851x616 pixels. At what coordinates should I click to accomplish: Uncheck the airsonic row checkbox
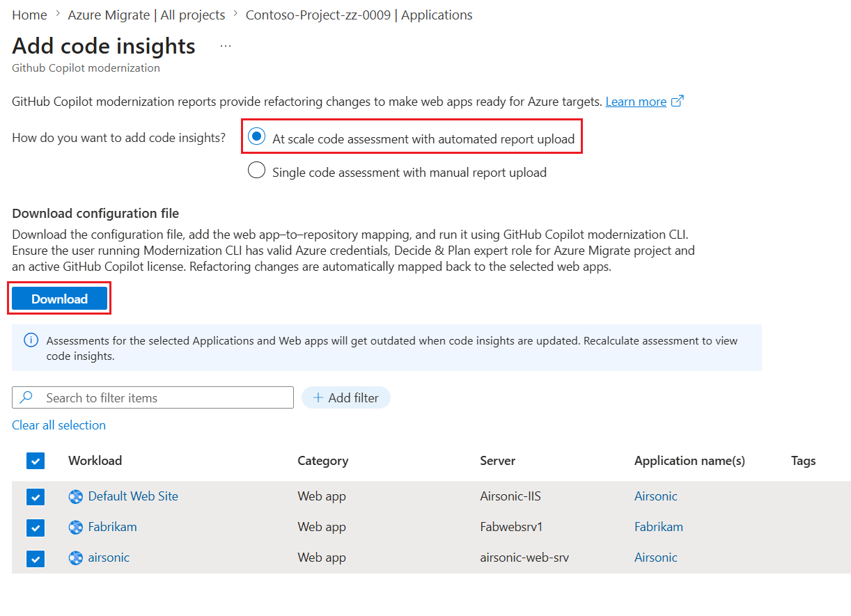35,558
